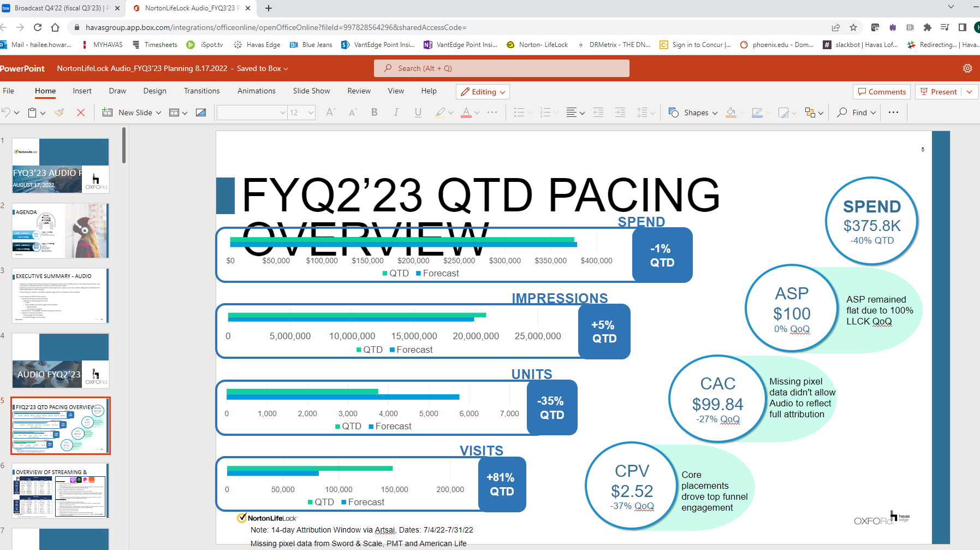Viewport: 980px width, 550px height.
Task: Select slide 3 EXECUTIVE SUMMARY thumbnail
Action: pos(61,295)
